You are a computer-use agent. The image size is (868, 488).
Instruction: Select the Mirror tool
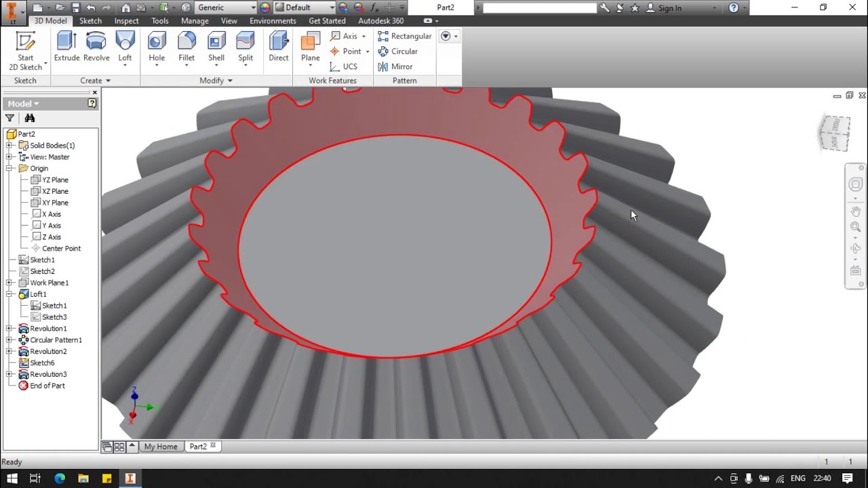click(395, 66)
